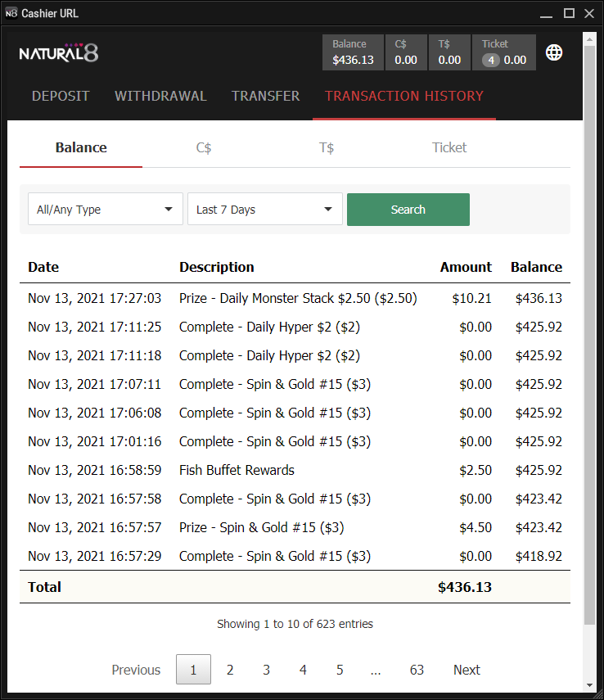Select the C$ sub-tab

204,147
